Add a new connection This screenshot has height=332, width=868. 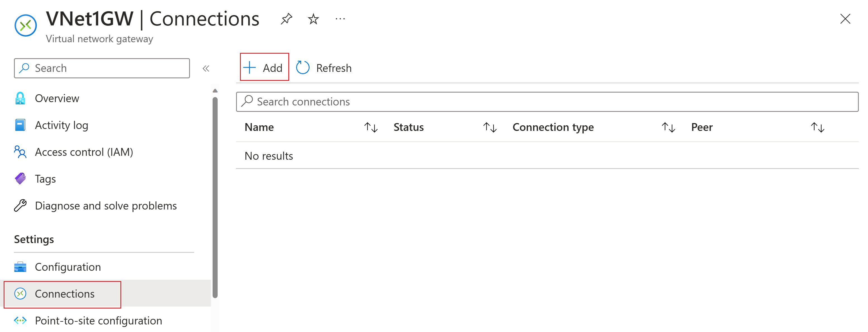point(264,67)
